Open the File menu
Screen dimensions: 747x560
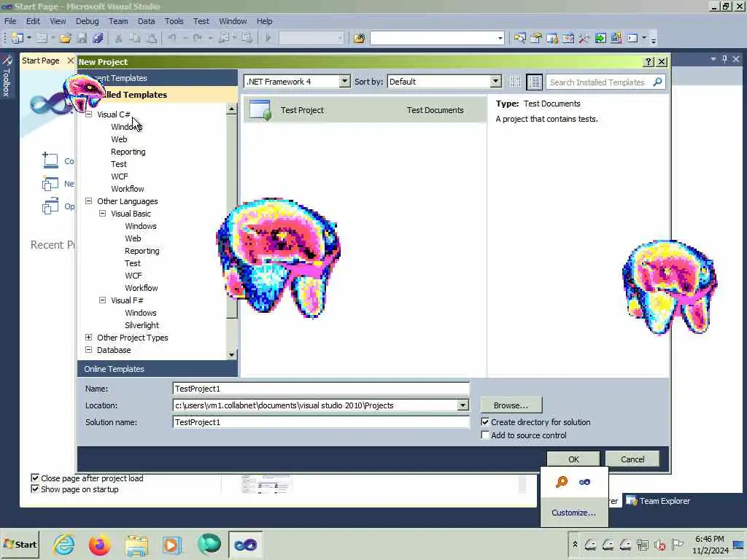10,21
